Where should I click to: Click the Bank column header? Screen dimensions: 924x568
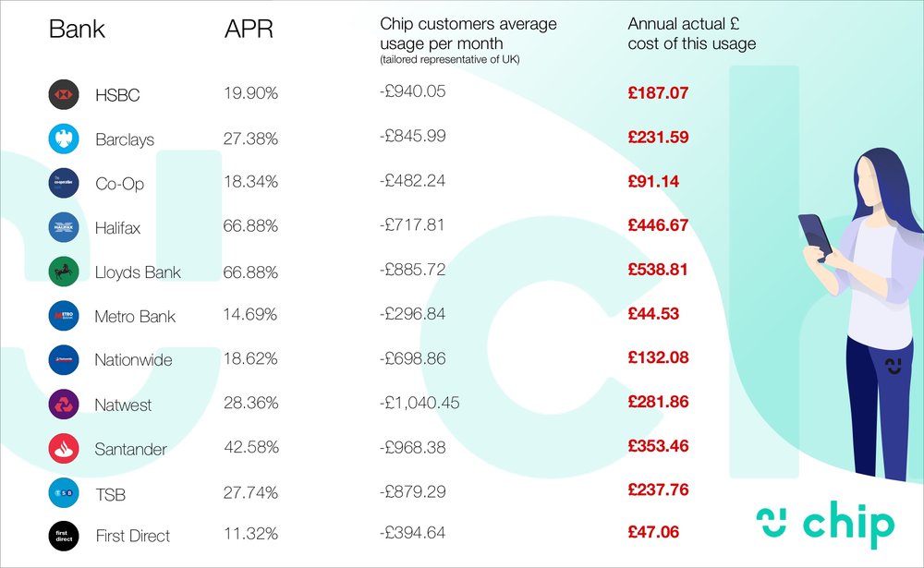coord(77,29)
